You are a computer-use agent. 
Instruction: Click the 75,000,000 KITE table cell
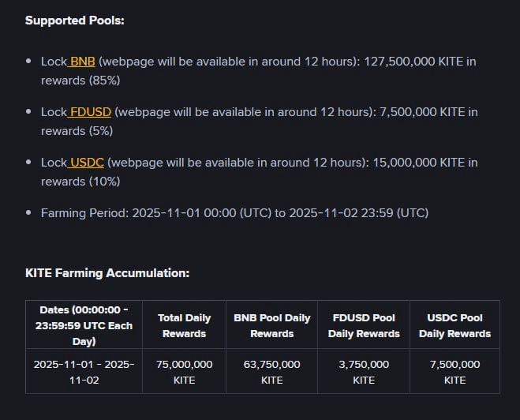pyautogui.click(x=184, y=372)
